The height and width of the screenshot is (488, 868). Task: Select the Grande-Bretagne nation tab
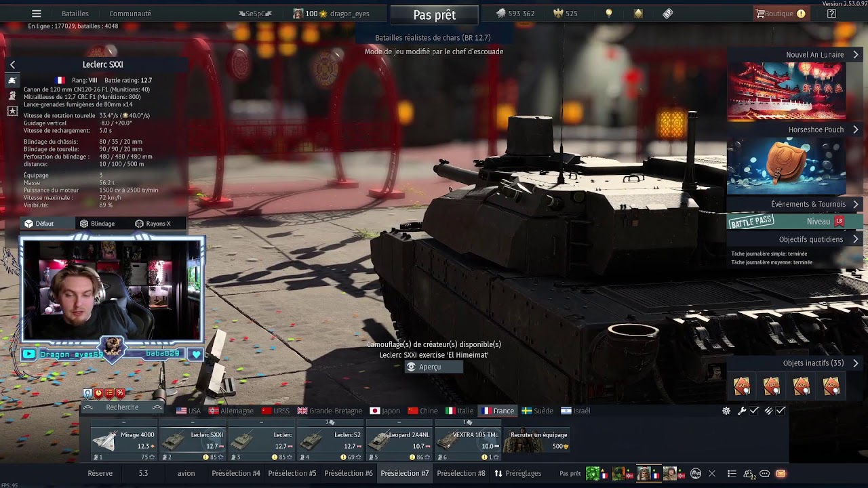330,411
